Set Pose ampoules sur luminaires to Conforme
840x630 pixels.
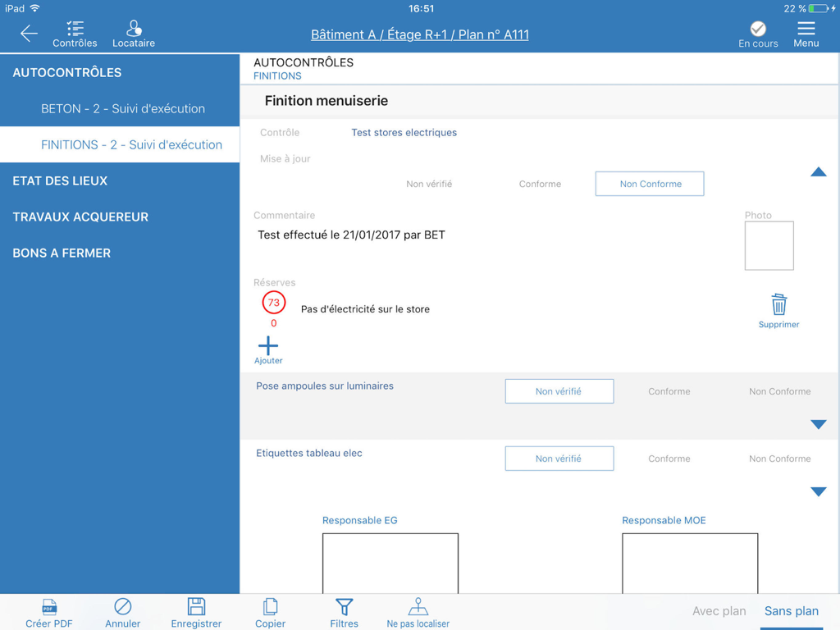tap(669, 391)
